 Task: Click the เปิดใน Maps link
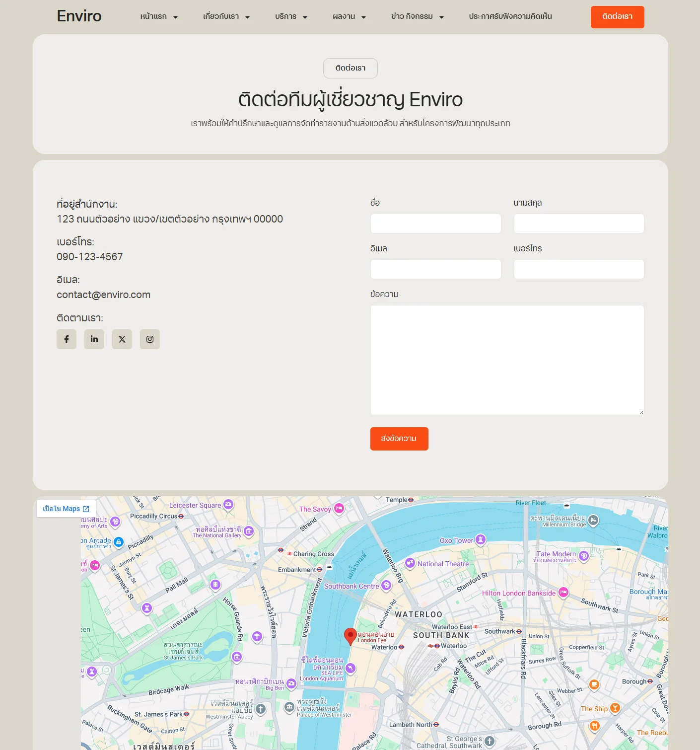click(66, 509)
